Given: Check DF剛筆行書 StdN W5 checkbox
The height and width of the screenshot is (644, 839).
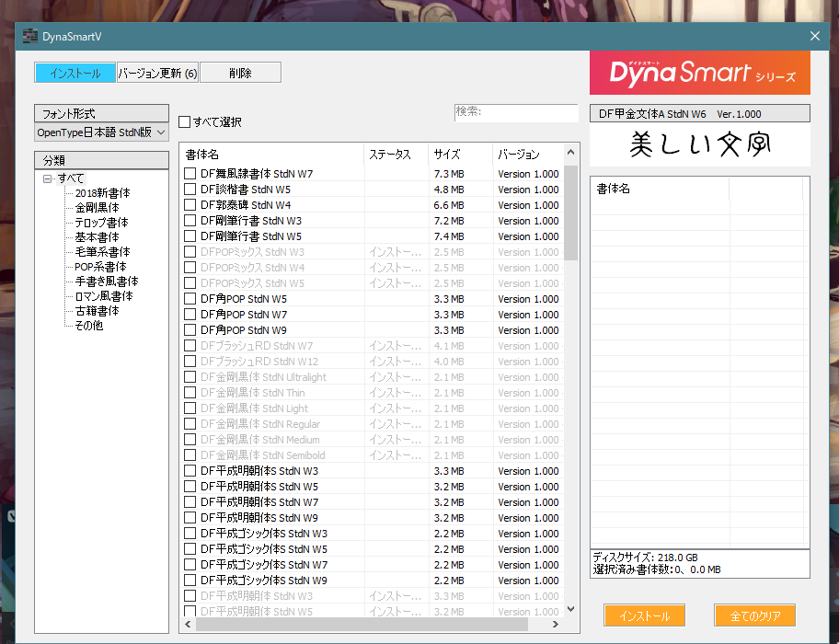Looking at the screenshot, I should (x=190, y=236).
